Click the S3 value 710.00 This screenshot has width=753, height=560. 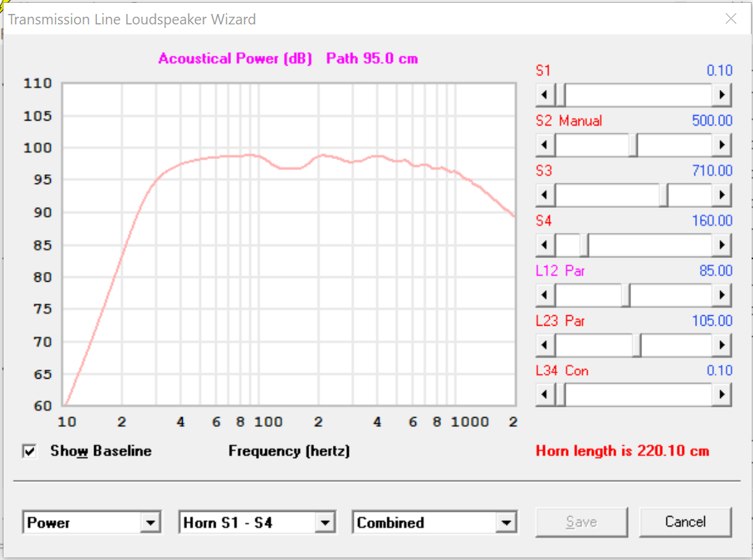coord(713,170)
